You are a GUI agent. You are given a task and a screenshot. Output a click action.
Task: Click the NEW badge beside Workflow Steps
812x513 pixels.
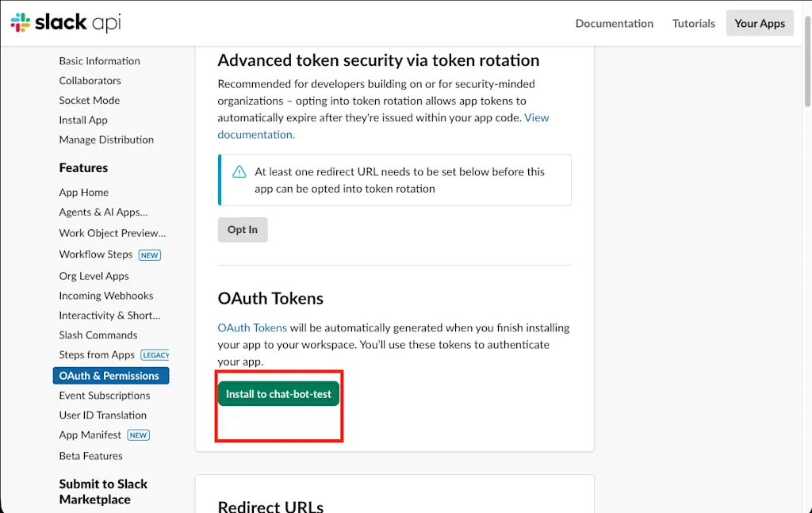pyautogui.click(x=150, y=255)
